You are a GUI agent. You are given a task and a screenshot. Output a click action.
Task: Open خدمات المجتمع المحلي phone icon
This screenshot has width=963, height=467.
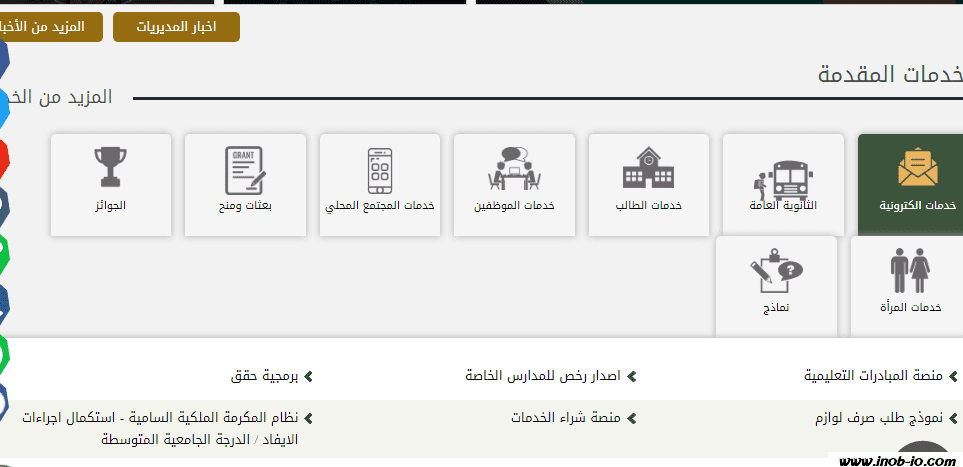[379, 184]
